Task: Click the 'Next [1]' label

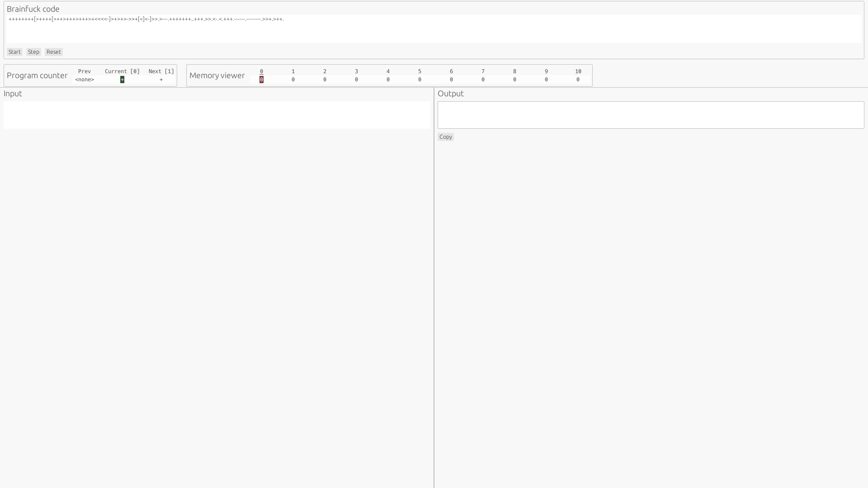Action: point(161,71)
